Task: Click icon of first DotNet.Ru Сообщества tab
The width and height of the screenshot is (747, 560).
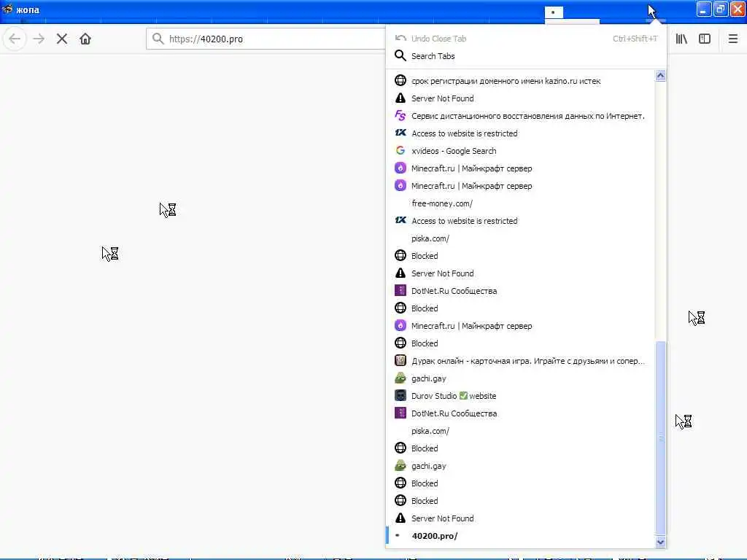Action: 400,290
